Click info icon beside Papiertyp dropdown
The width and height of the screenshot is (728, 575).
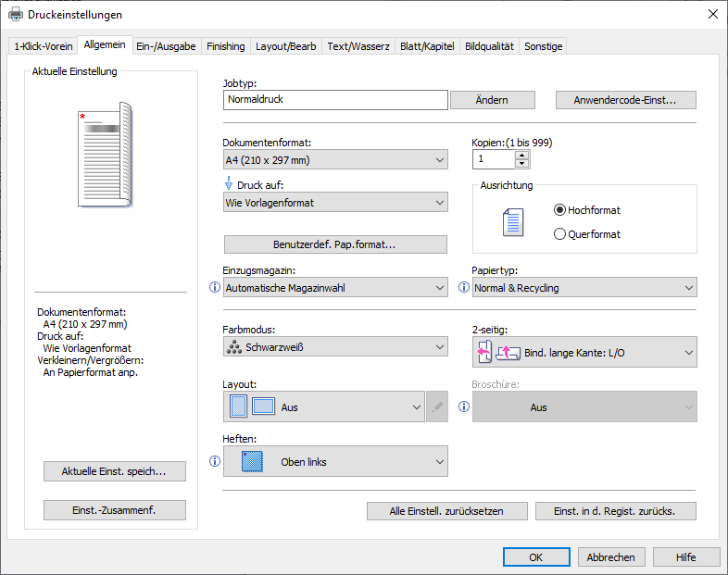coord(464,288)
